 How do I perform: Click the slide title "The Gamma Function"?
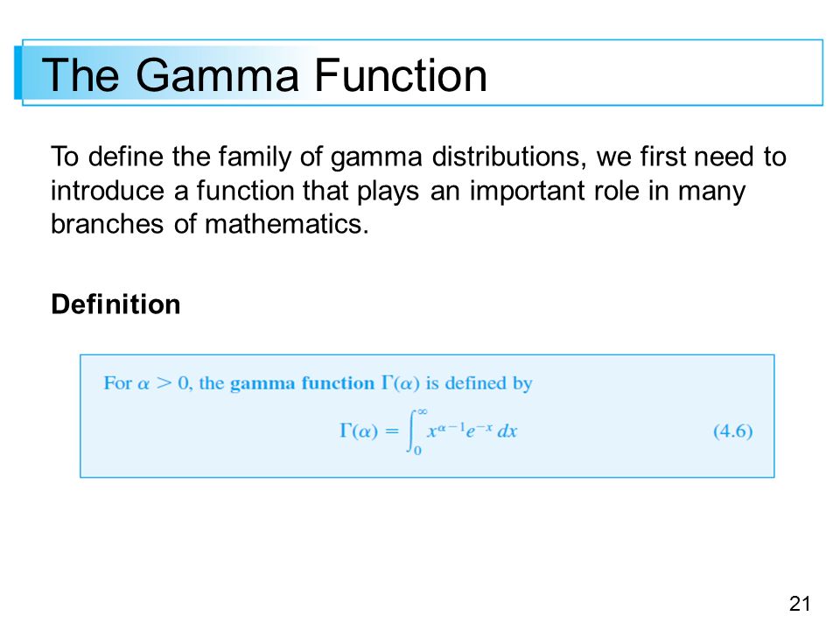(x=264, y=75)
